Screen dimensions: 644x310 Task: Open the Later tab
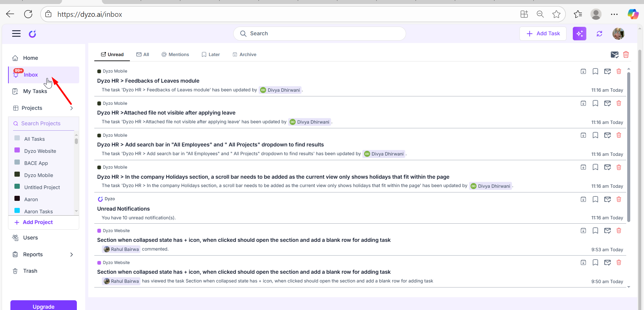pyautogui.click(x=211, y=54)
